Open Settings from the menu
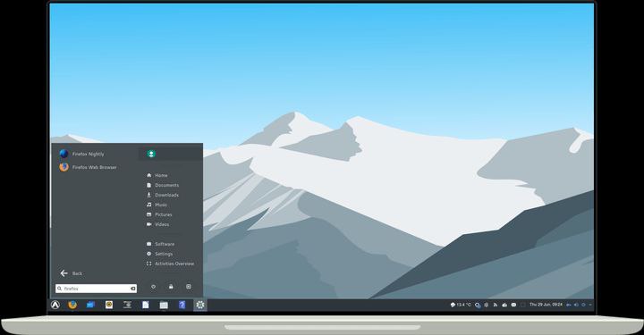Screen dimensions: 644x335 click(x=160, y=254)
